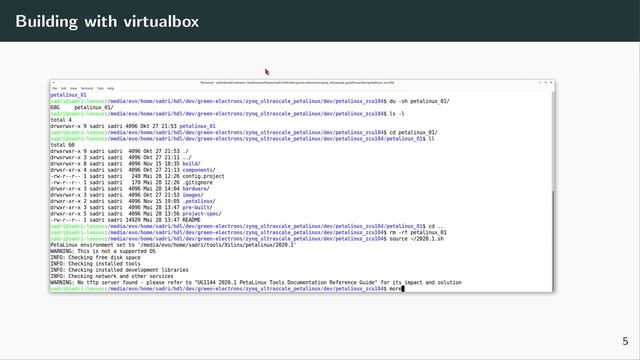Click the 'project-spec/' directory entry
Viewport: 640px width, 360px height.
[202, 213]
